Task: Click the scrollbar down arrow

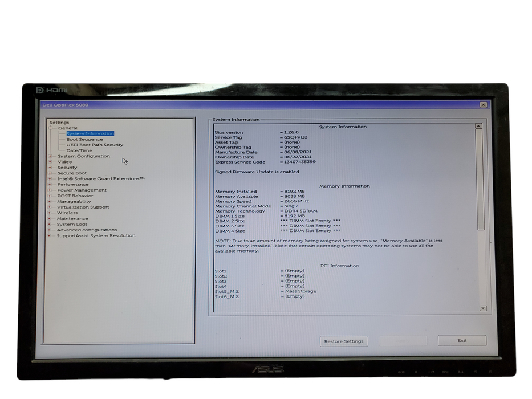Action: (x=483, y=308)
